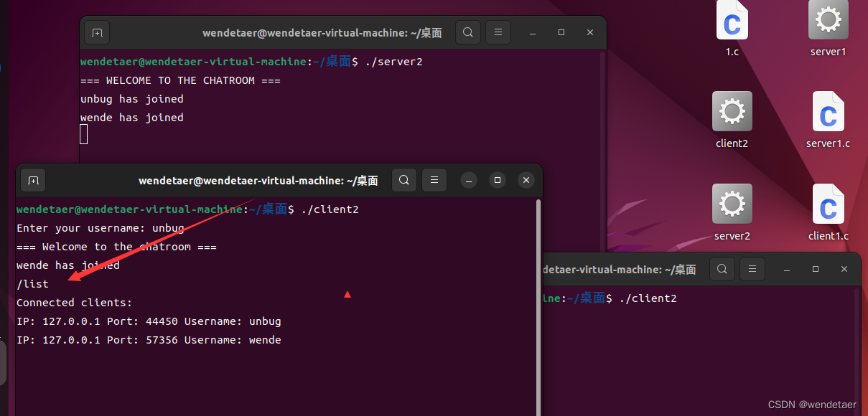The height and width of the screenshot is (416, 868).
Task: Close the bottom-right client2 terminal window
Action: click(x=844, y=269)
